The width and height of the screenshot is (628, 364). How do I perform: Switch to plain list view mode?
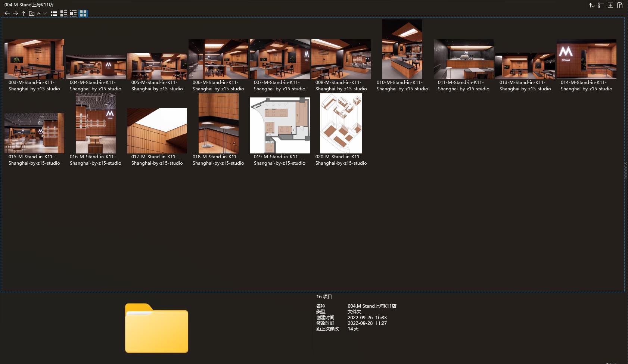click(x=54, y=13)
